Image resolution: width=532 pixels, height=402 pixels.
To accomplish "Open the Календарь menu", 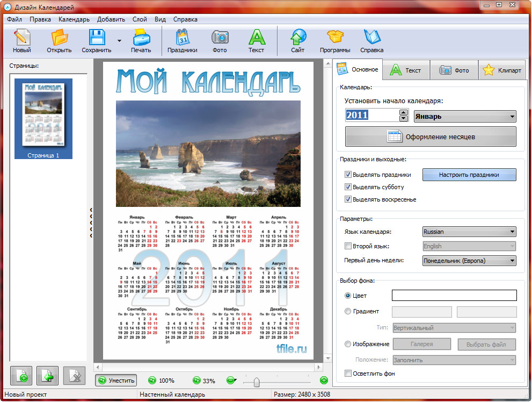I will point(74,19).
